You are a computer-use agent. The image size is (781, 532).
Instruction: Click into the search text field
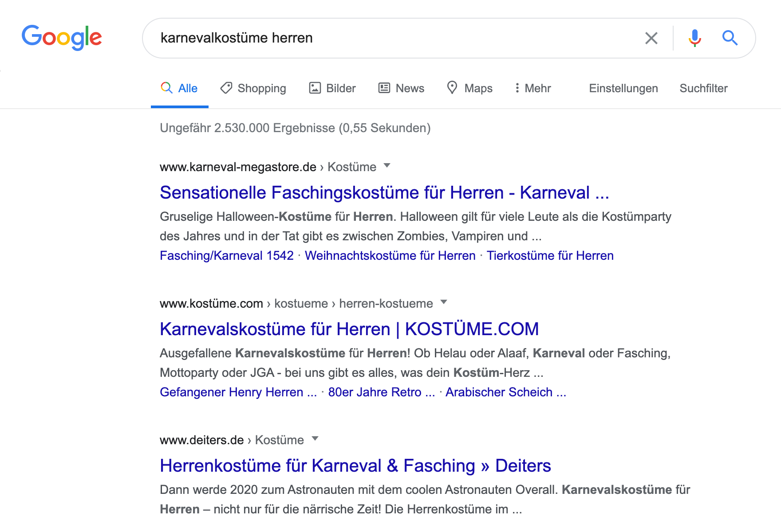click(390, 38)
